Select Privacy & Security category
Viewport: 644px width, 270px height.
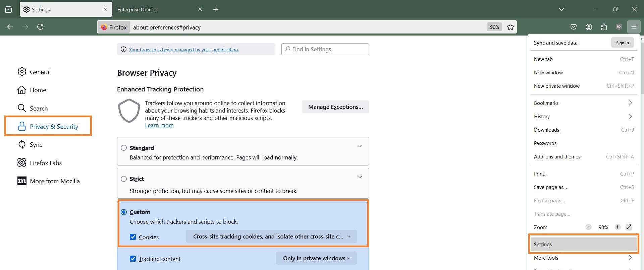pos(48,126)
